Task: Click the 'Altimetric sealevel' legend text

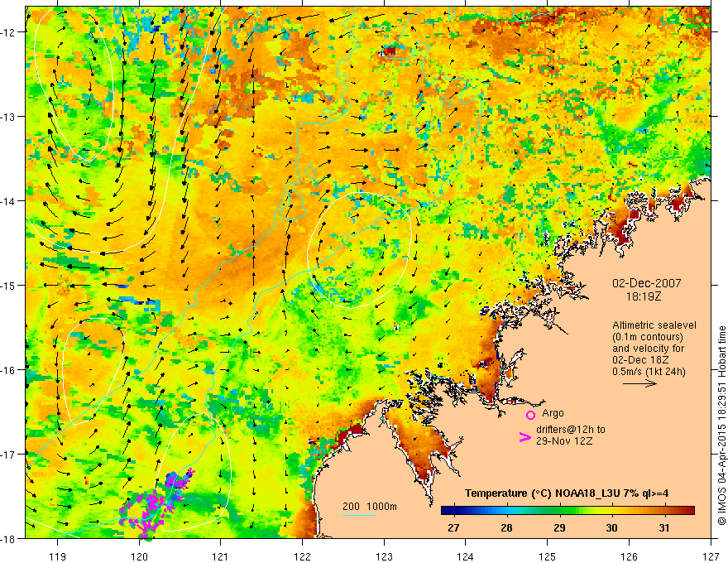Action: [x=654, y=325]
